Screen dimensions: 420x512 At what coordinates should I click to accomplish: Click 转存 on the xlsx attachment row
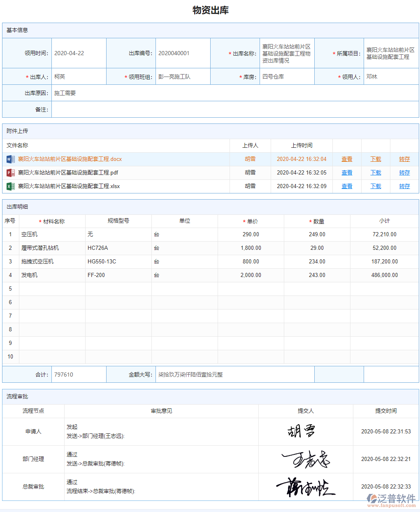pyautogui.click(x=404, y=186)
